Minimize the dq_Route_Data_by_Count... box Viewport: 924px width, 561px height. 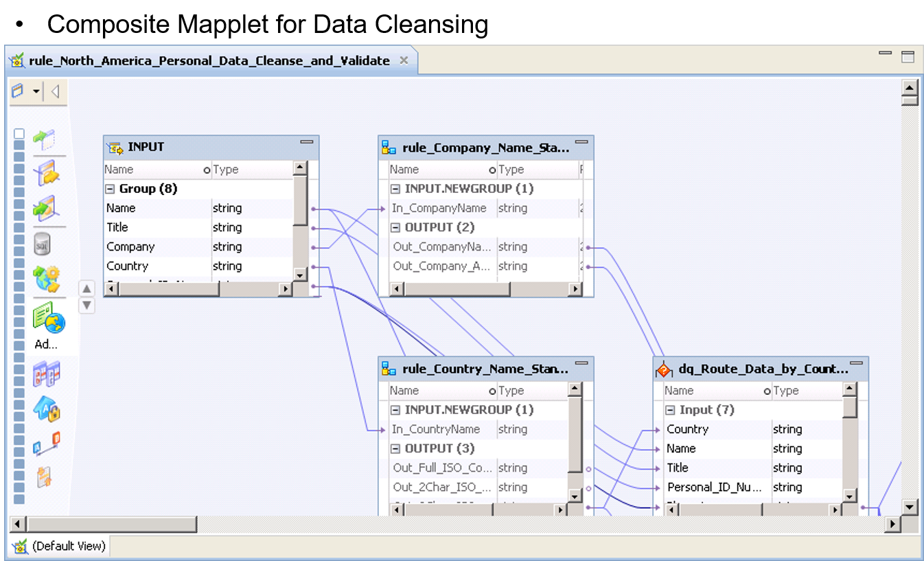(856, 363)
